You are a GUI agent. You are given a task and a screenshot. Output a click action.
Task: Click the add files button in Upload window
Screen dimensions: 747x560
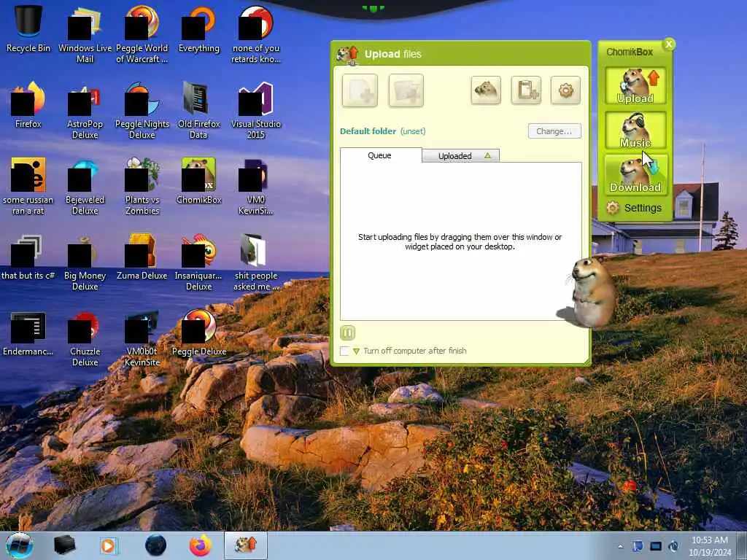pyautogui.click(x=360, y=90)
